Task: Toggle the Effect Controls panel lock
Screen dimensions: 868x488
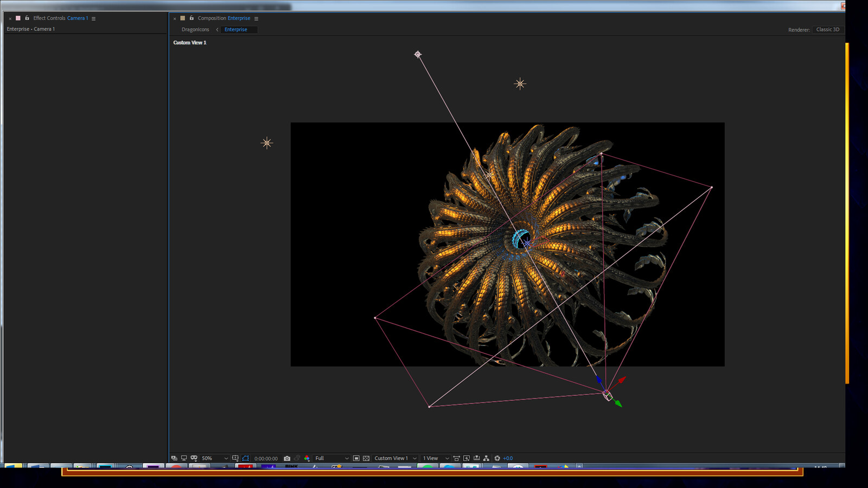Action: coord(27,18)
